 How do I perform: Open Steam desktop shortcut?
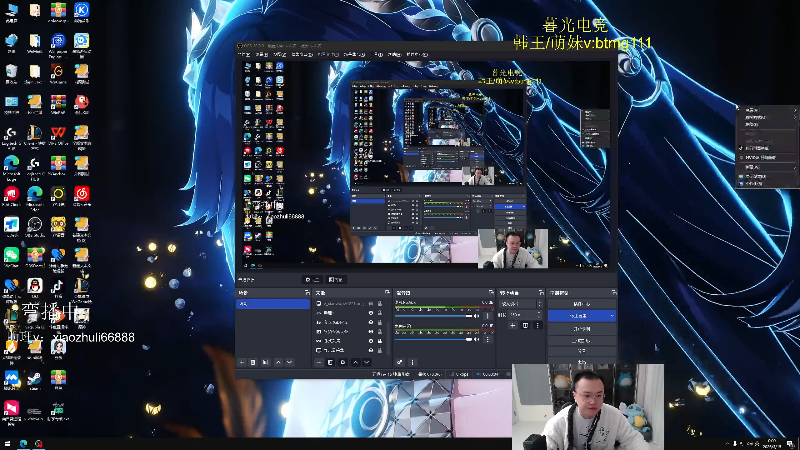[35, 380]
